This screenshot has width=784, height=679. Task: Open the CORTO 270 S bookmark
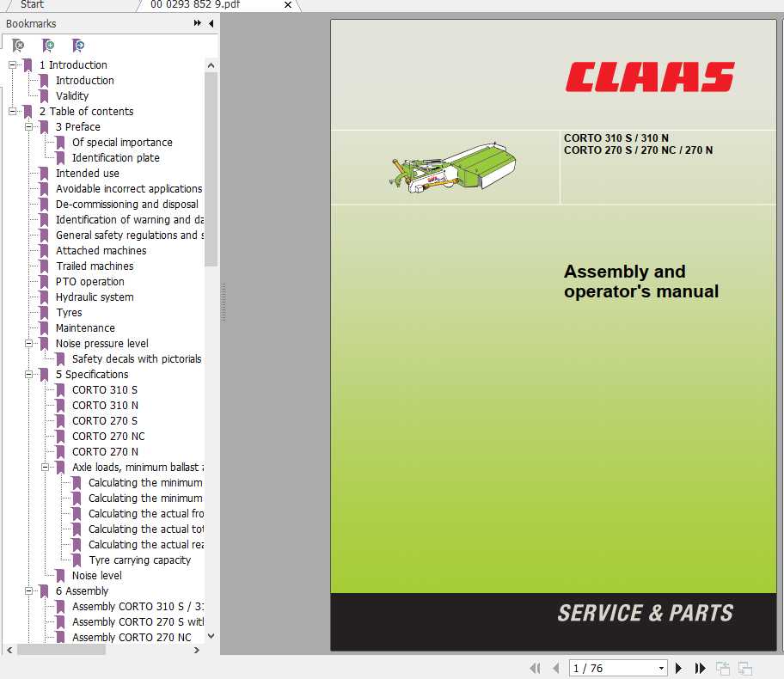(x=105, y=421)
